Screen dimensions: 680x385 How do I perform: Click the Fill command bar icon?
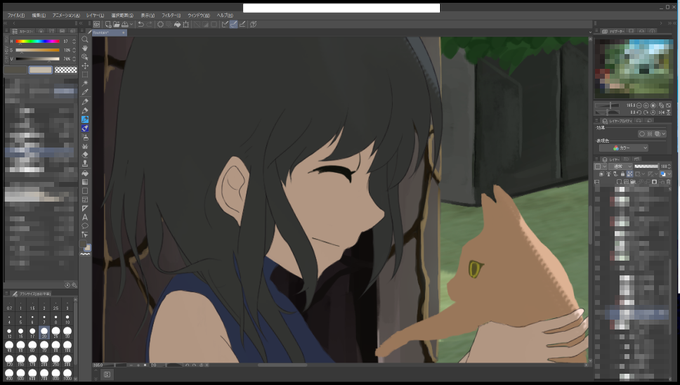(177, 24)
